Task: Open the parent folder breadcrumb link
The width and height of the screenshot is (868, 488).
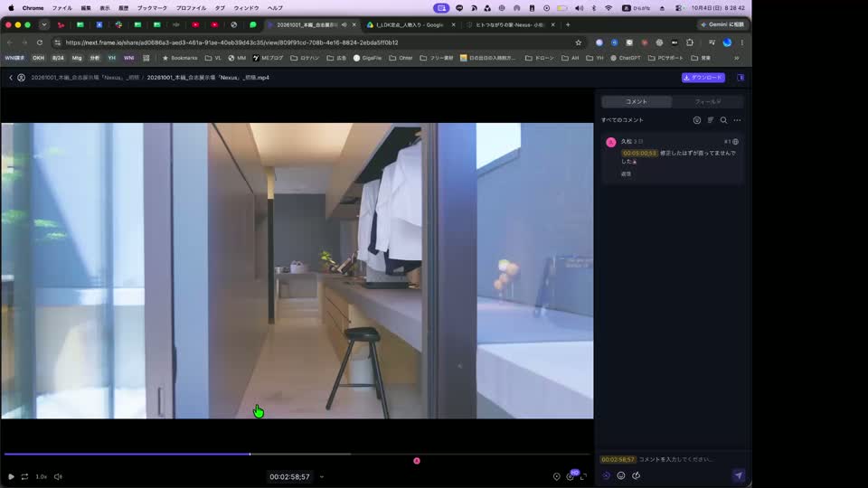Action: [x=85, y=78]
